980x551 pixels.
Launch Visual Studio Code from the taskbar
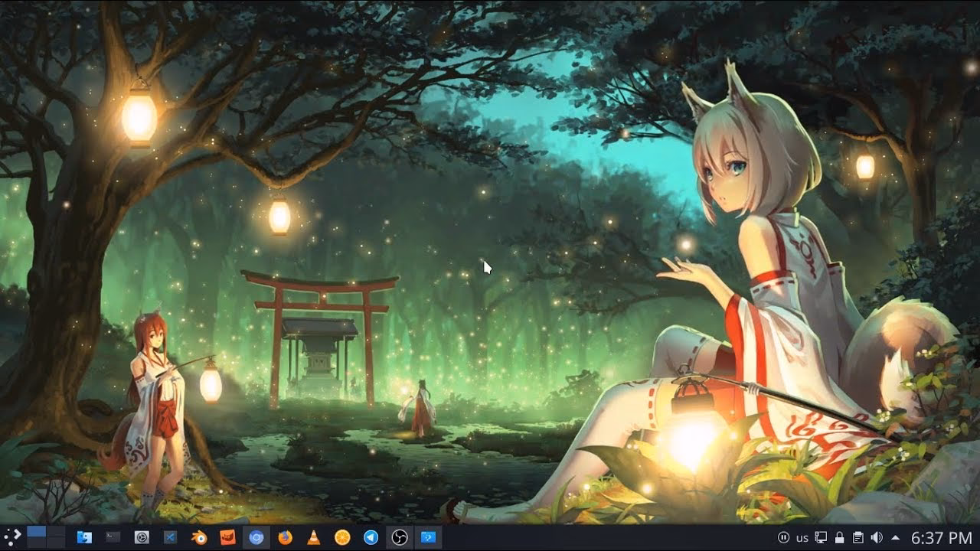coord(170,537)
